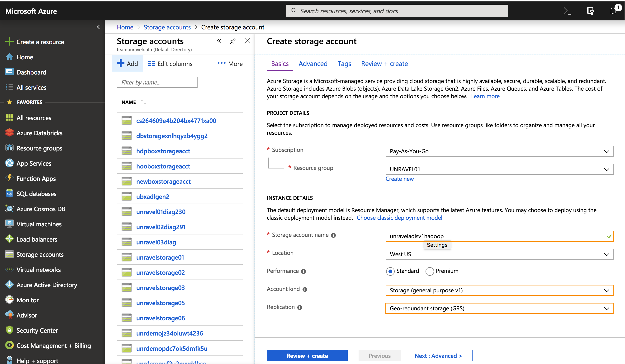
Task: Show info tooltip for Performance
Action: pos(303,271)
